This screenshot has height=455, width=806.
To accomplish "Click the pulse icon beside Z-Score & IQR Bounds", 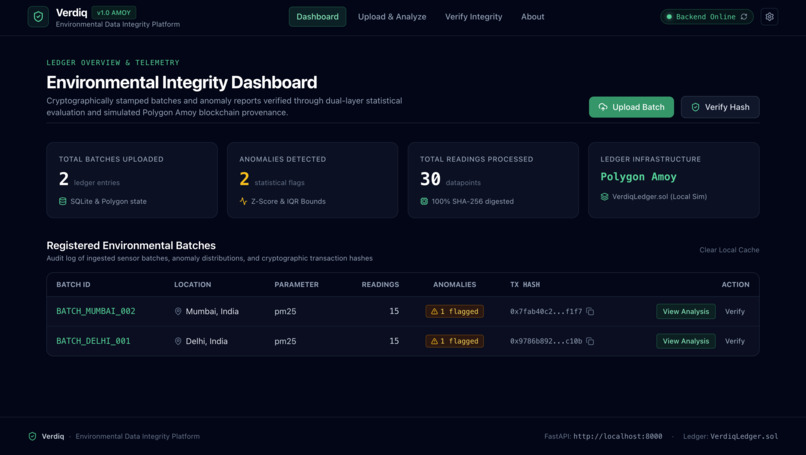I will coord(243,201).
